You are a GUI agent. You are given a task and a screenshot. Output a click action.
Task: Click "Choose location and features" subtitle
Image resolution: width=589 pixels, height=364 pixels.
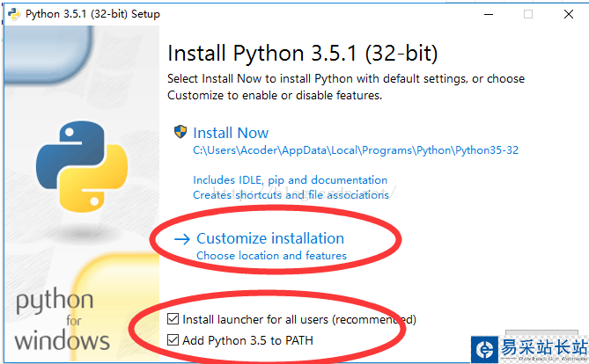coord(271,256)
